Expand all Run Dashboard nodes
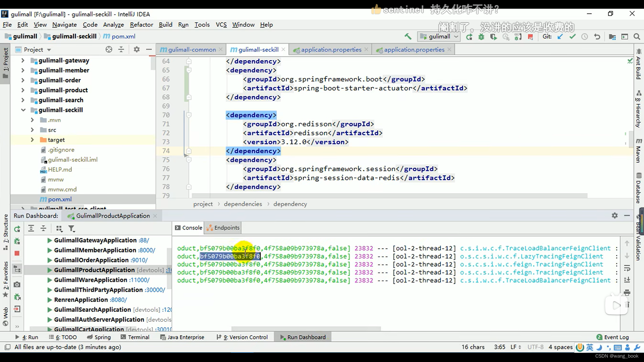Image resolution: width=644 pixels, height=362 pixels. 31,229
